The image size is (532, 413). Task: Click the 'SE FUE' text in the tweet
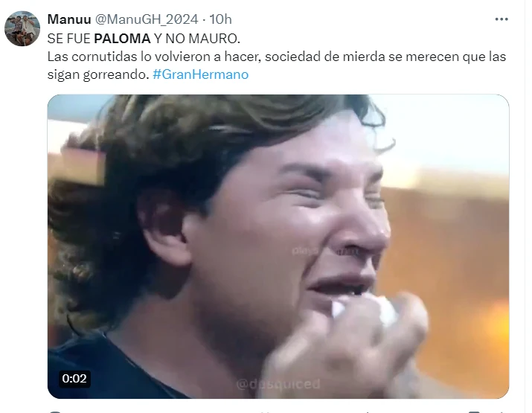pyautogui.click(x=69, y=39)
